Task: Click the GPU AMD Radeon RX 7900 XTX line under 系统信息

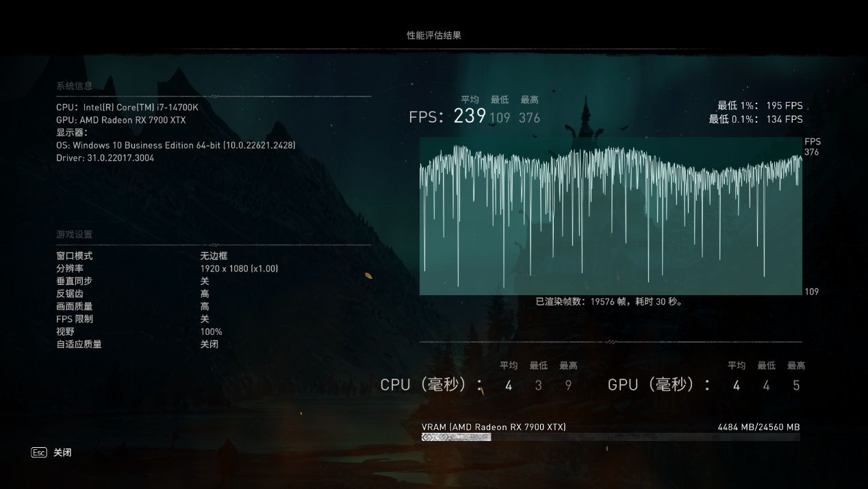Action: (121, 121)
